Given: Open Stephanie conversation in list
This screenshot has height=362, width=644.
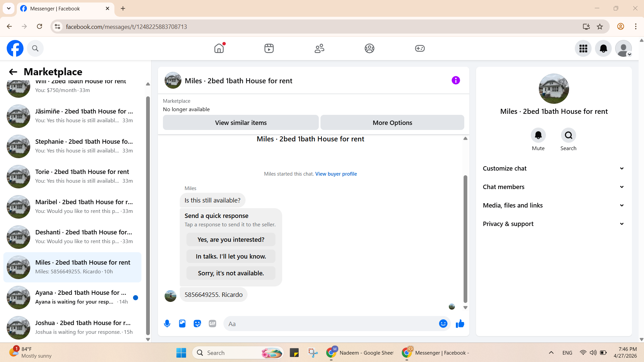Looking at the screenshot, I should pyautogui.click(x=72, y=146).
